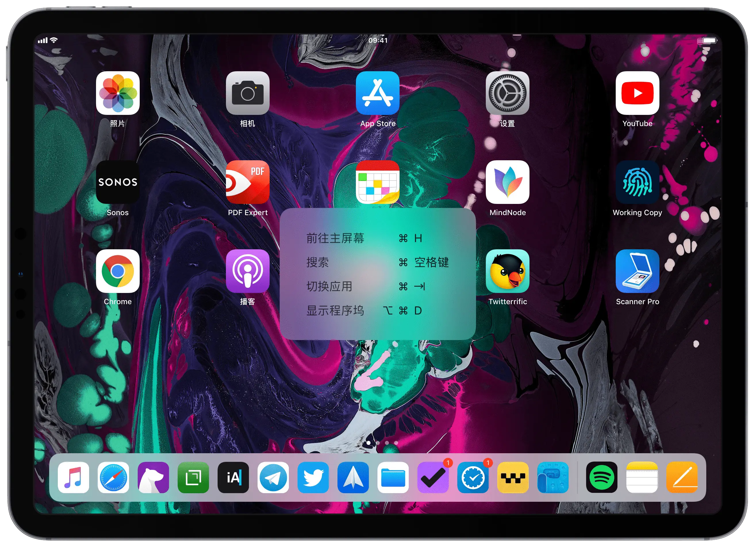Launch Google Chrome
This screenshot has height=548, width=756.
(x=118, y=271)
